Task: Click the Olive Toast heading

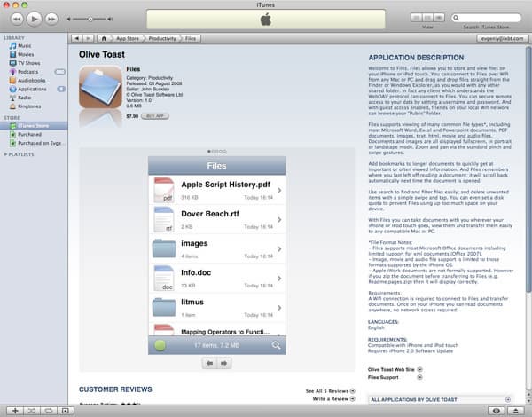Action: point(102,54)
